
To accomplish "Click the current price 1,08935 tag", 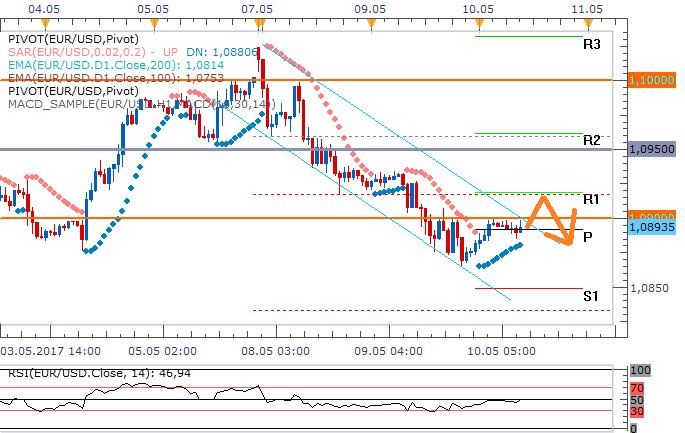I will pos(655,229).
